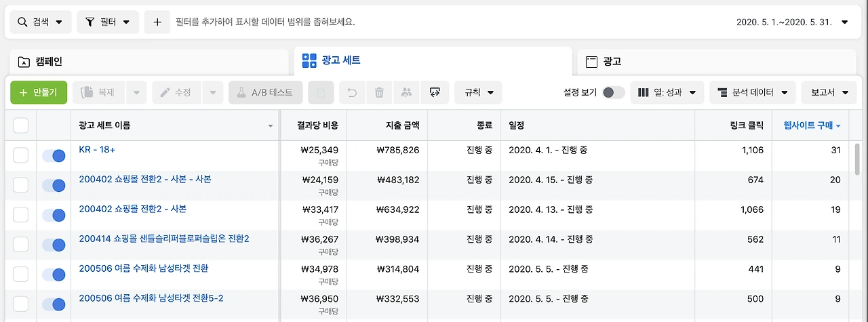Viewport: 868px width, 322px height.
Task: Open 200506 여름 수제화 남성타겟 전환5-2 link
Action: 151,298
